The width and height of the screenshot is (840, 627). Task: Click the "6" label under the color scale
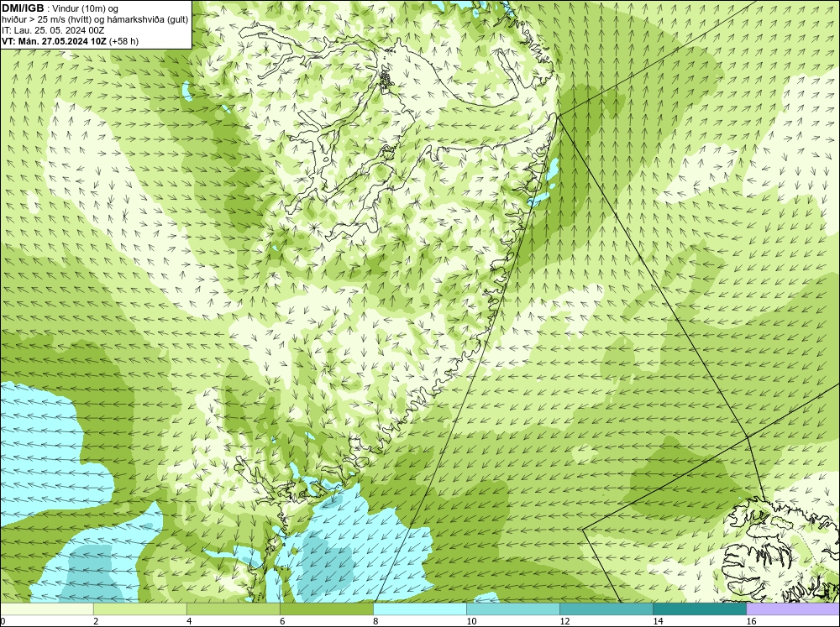[282, 621]
